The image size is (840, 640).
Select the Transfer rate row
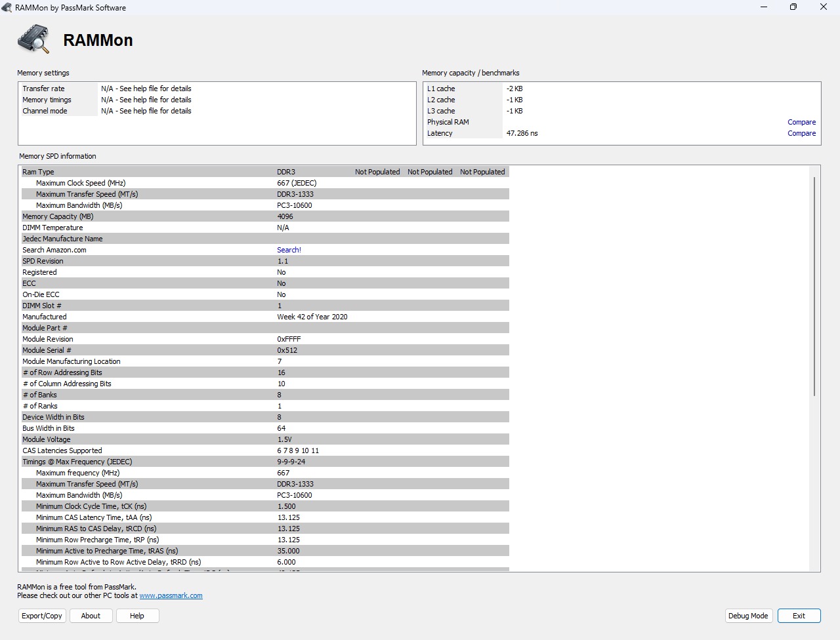point(217,89)
